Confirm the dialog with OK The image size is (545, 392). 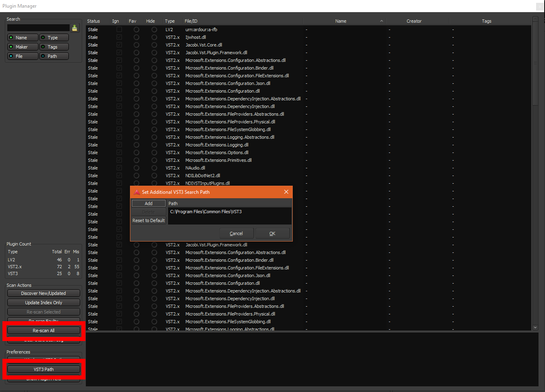click(272, 233)
